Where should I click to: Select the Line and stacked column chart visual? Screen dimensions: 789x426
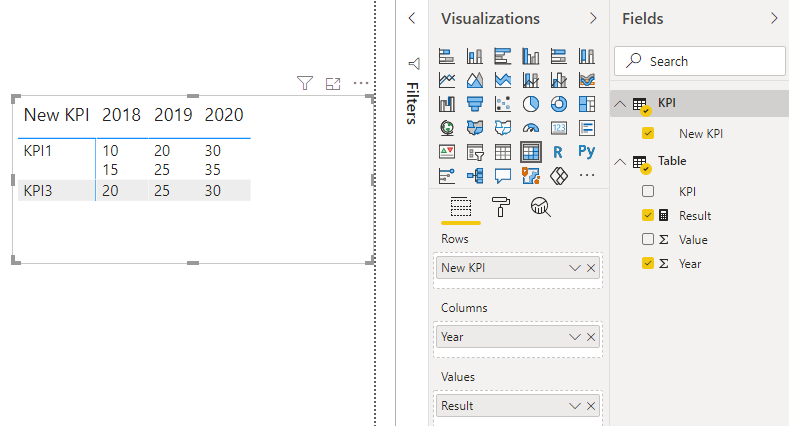click(x=530, y=80)
